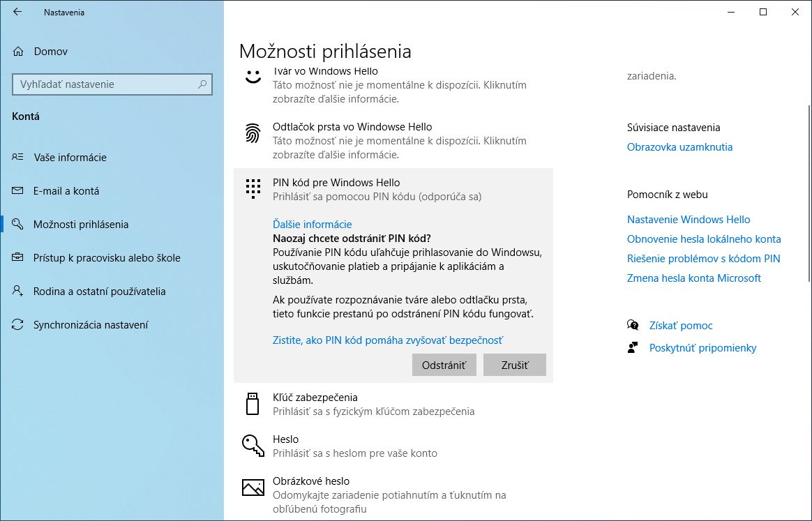Open link Zistite, ako PIN kód pomáha

pyautogui.click(x=388, y=340)
